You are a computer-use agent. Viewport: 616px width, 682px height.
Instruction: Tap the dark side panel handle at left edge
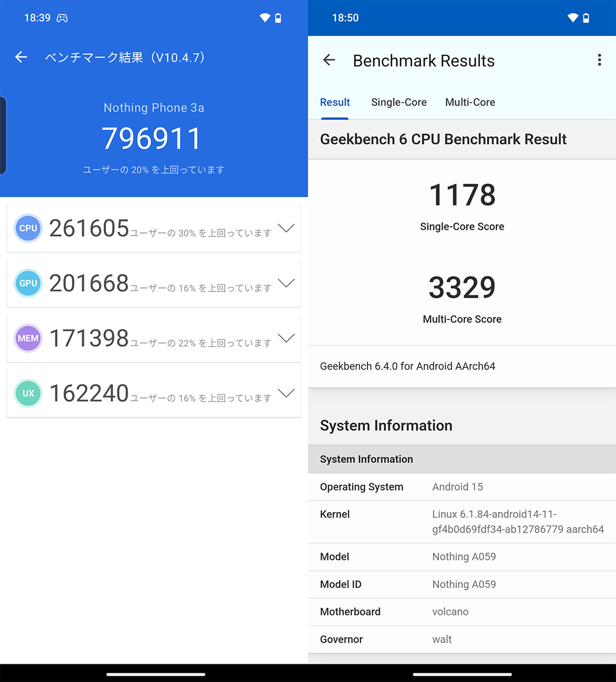tap(3, 135)
